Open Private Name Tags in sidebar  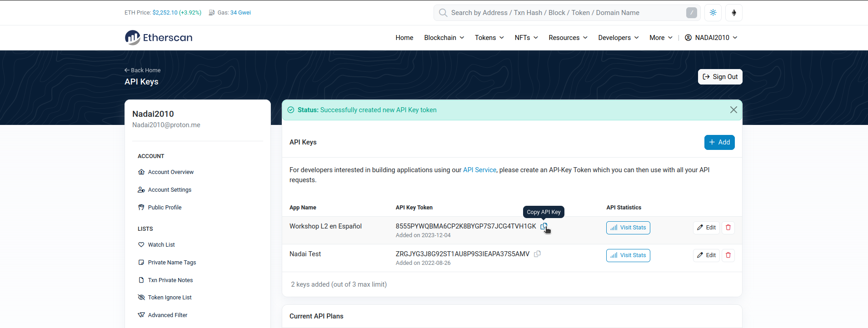tap(167, 263)
